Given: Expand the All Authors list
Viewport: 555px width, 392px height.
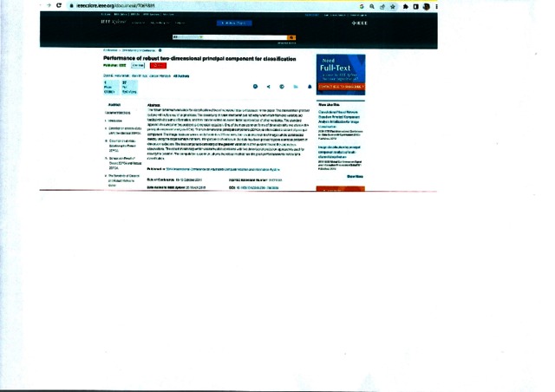Looking at the screenshot, I should (181, 76).
